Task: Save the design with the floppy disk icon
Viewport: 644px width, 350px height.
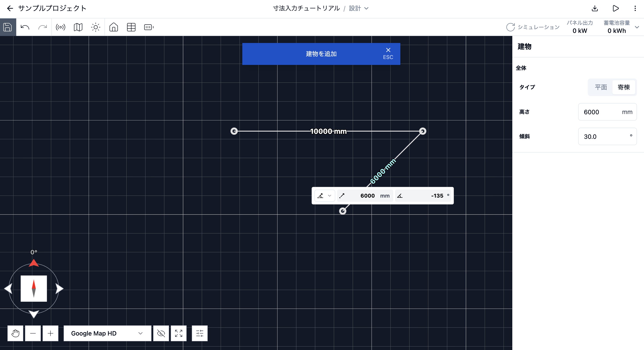Action: [8, 27]
